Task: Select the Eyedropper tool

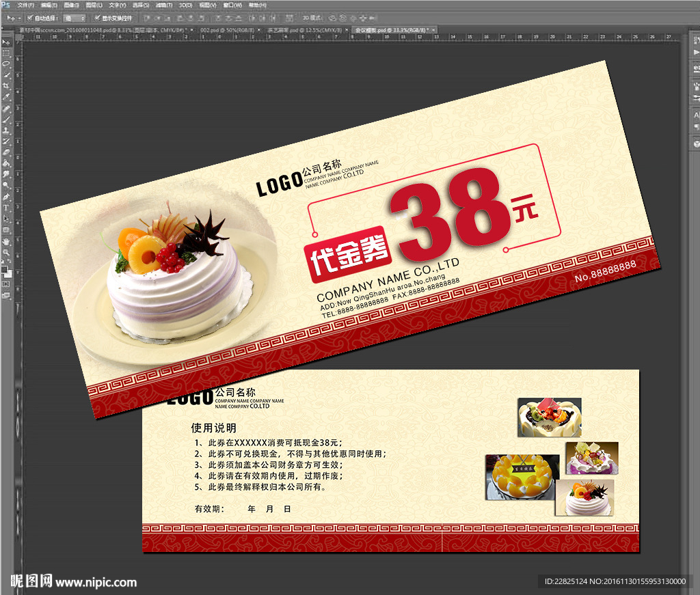Action: pyautogui.click(x=6, y=96)
